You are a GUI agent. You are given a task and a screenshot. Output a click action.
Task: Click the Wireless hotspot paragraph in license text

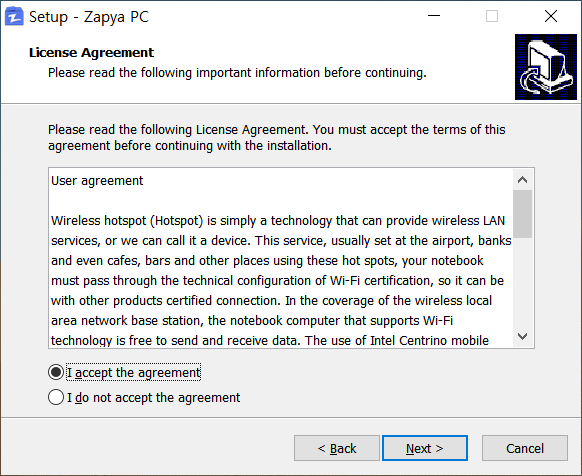tap(281, 280)
